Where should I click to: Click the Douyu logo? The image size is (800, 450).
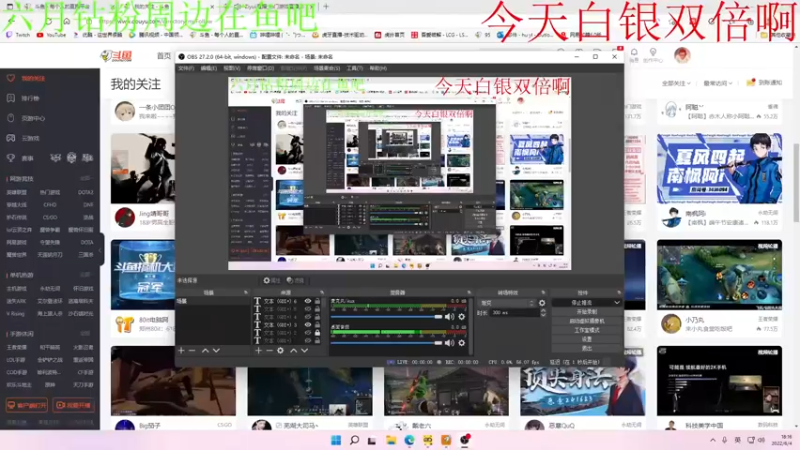pos(116,56)
